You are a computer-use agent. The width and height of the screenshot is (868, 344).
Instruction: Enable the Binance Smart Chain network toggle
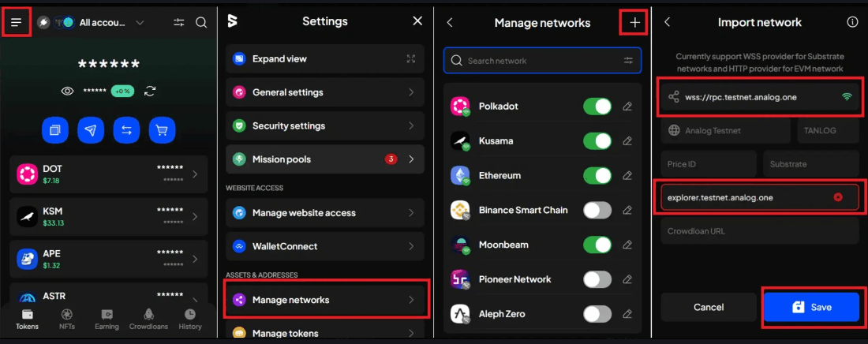point(597,210)
